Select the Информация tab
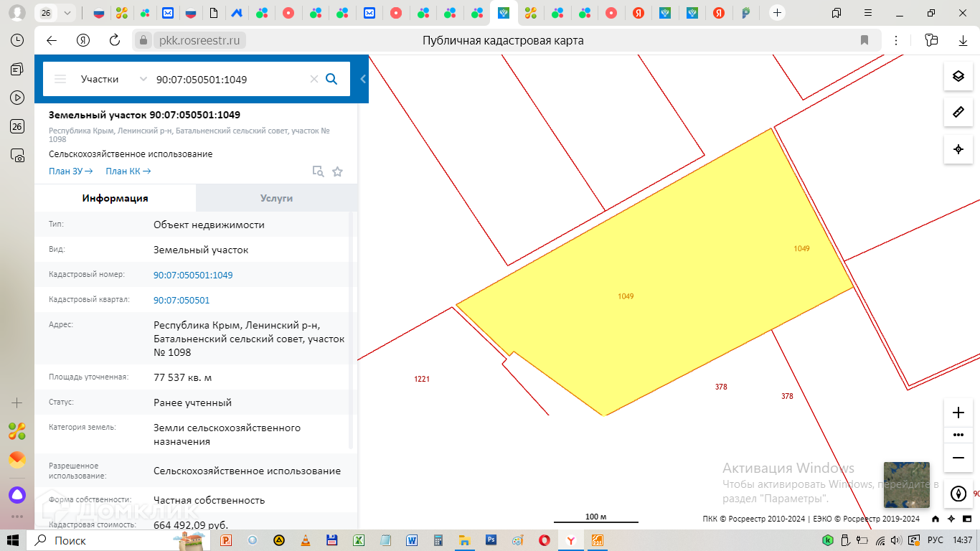The height and width of the screenshot is (551, 980). tap(115, 198)
